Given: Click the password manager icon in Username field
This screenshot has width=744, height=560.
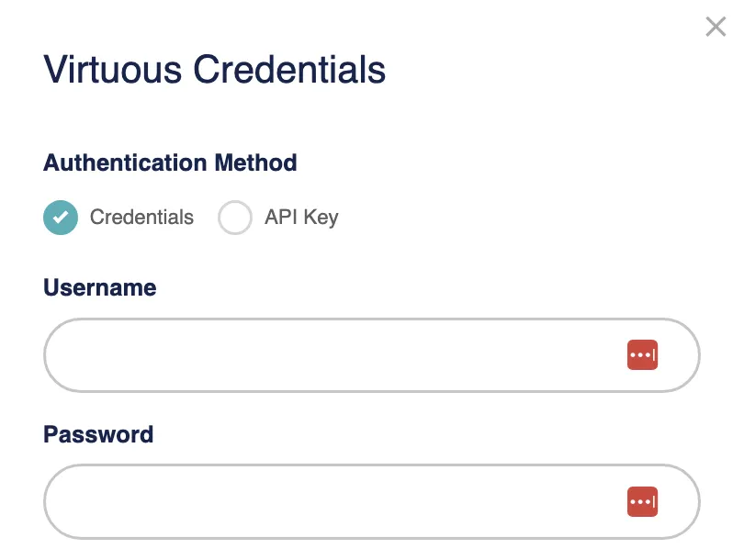Looking at the screenshot, I should (x=642, y=355).
